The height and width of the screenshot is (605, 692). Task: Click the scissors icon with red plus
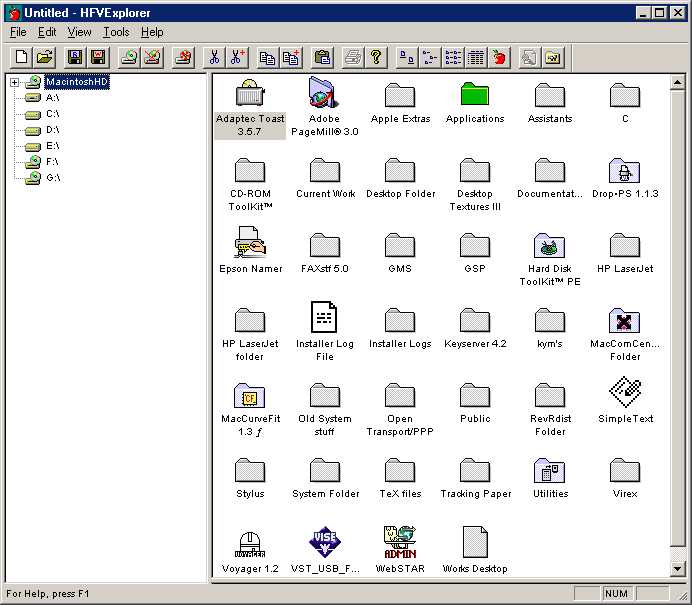(x=237, y=57)
